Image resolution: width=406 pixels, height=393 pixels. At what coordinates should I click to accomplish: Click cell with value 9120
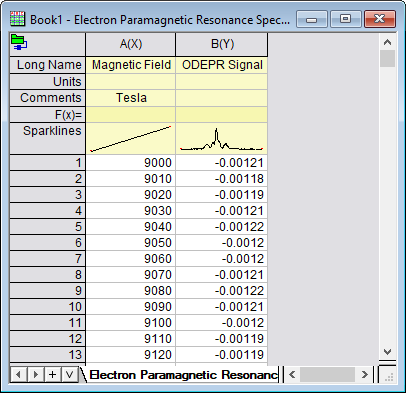(x=131, y=355)
